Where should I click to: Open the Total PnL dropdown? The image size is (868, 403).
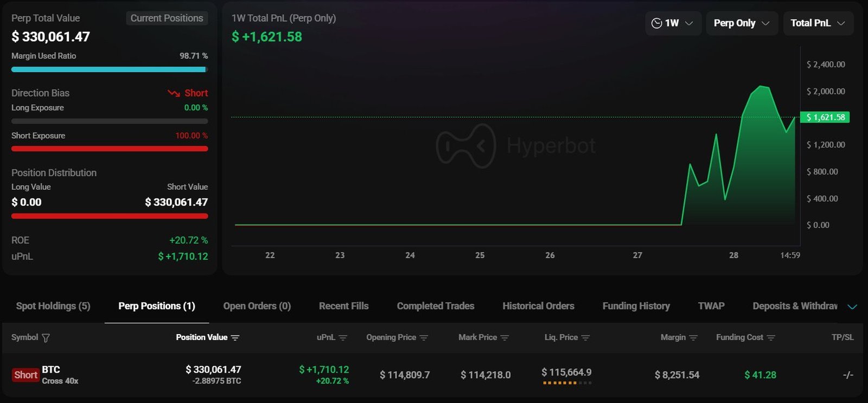[818, 23]
